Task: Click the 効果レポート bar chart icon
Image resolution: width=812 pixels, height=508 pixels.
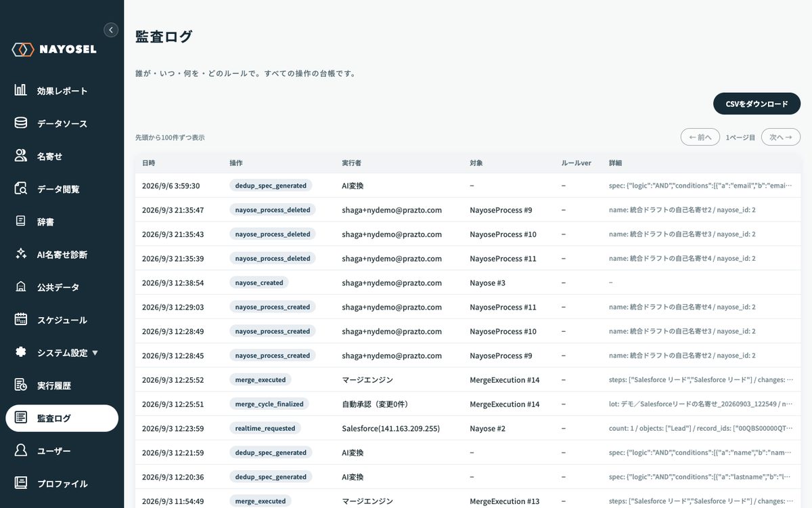Action: [21, 90]
